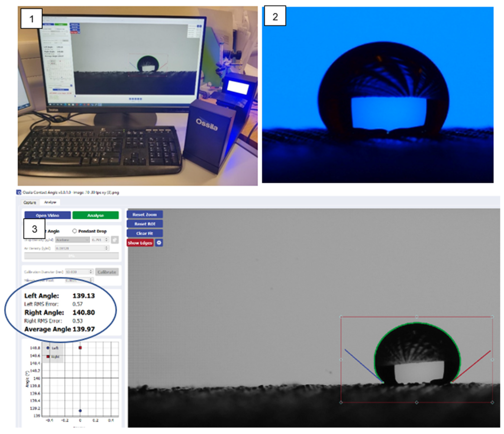Click the Open Video button
Image resolution: width=504 pixels, height=434 pixels.
coord(47,215)
